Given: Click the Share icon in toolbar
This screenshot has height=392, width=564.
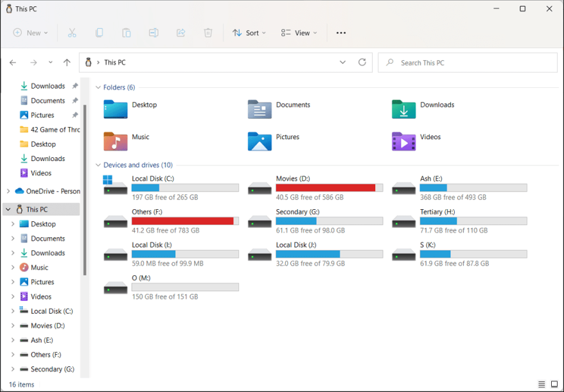Looking at the screenshot, I should [181, 33].
